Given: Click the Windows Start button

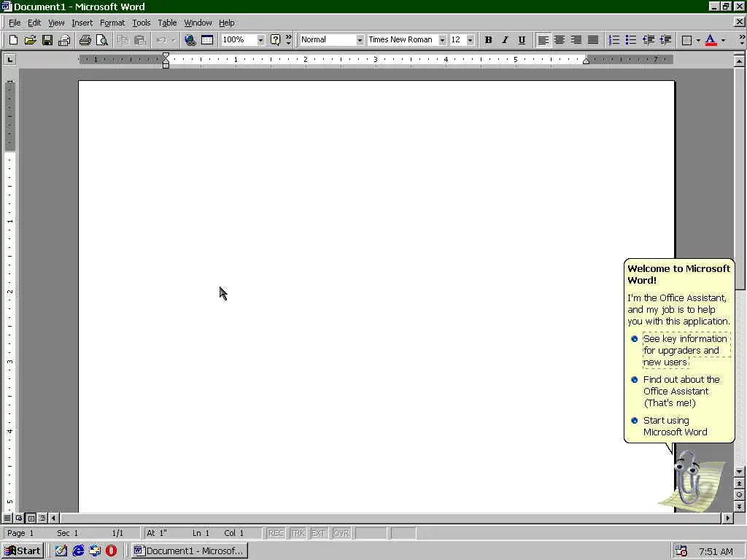Looking at the screenshot, I should pyautogui.click(x=23, y=551).
